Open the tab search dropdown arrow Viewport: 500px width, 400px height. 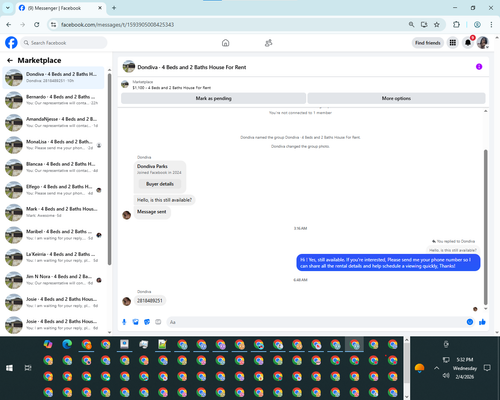coord(7,8)
